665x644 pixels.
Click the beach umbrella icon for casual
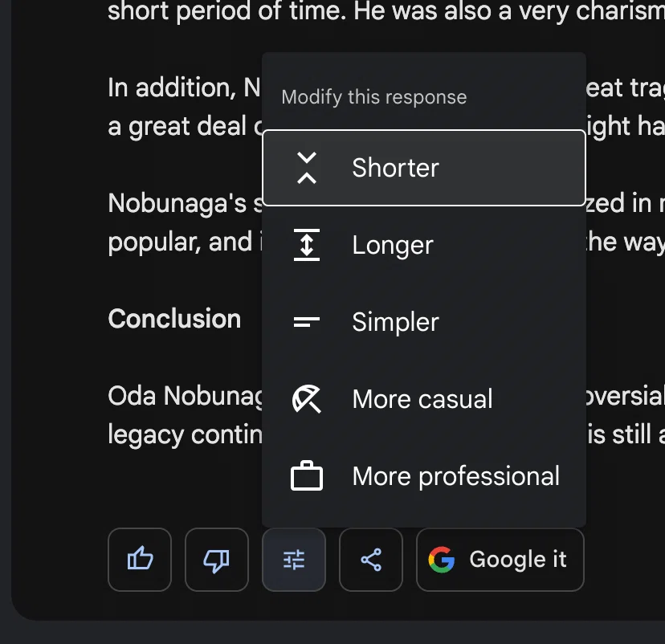[307, 399]
